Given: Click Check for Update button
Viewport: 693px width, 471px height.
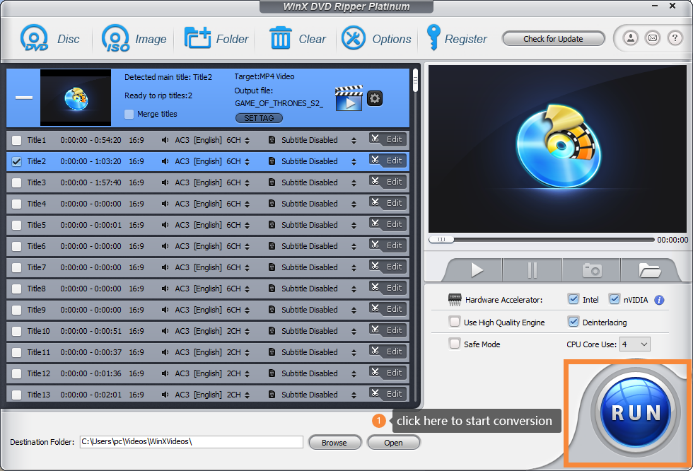Looking at the screenshot, I should (x=553, y=38).
